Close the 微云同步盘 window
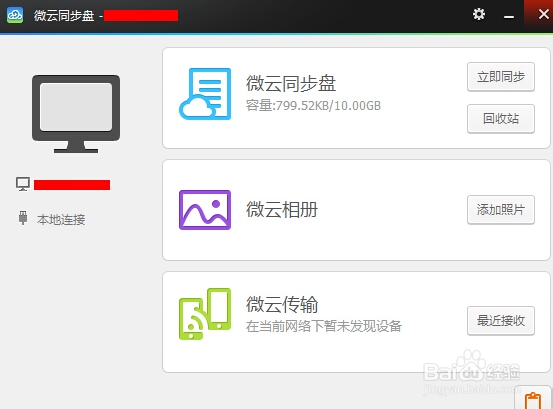Viewport: 553px width, 409px height. (543, 14)
